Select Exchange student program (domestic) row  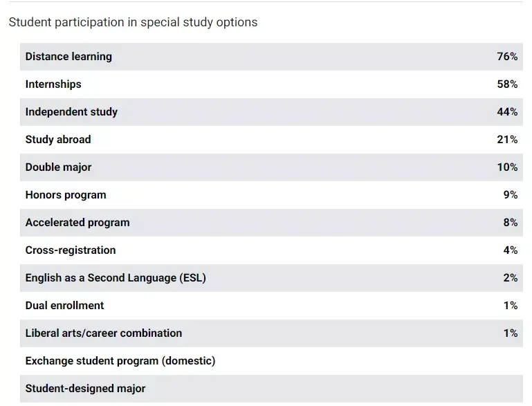(x=120, y=361)
